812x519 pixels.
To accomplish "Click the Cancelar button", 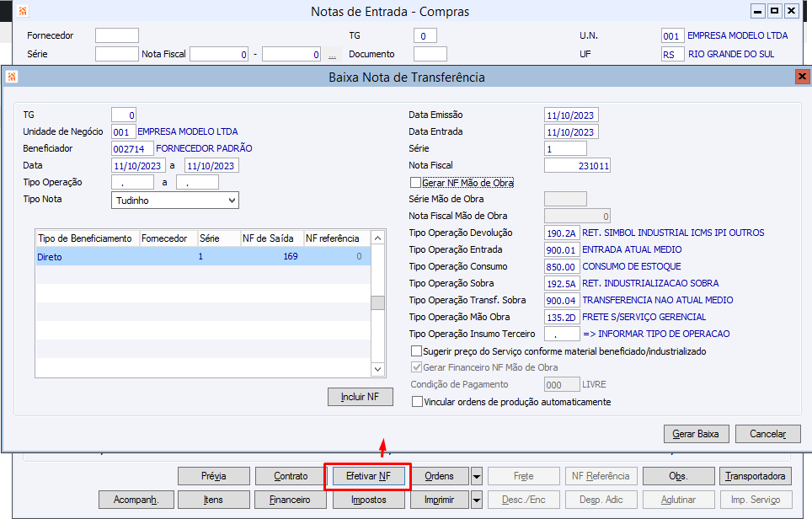I will click(768, 434).
